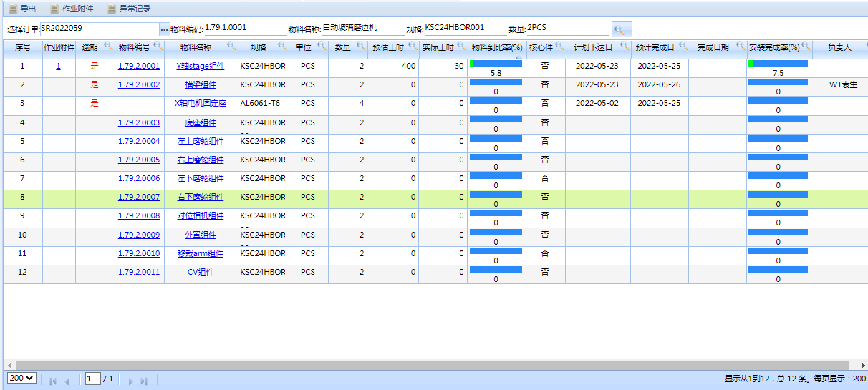868x390 pixels.
Task: Click filter icon in 逾期 column header
Action: click(107, 46)
